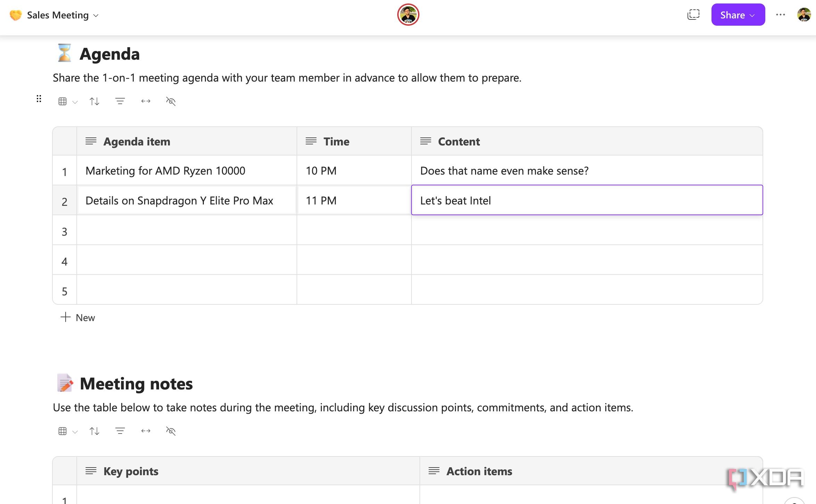Select the Time column header
This screenshot has height=504, width=816.
coord(354,141)
